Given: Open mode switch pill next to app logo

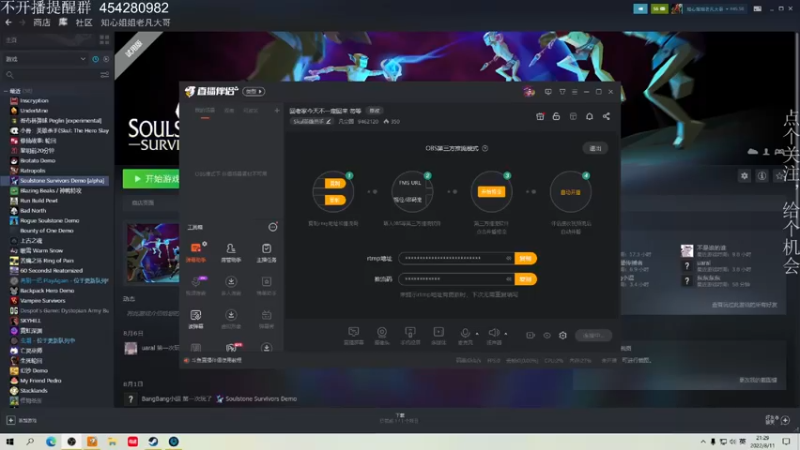Looking at the screenshot, I should point(254,91).
